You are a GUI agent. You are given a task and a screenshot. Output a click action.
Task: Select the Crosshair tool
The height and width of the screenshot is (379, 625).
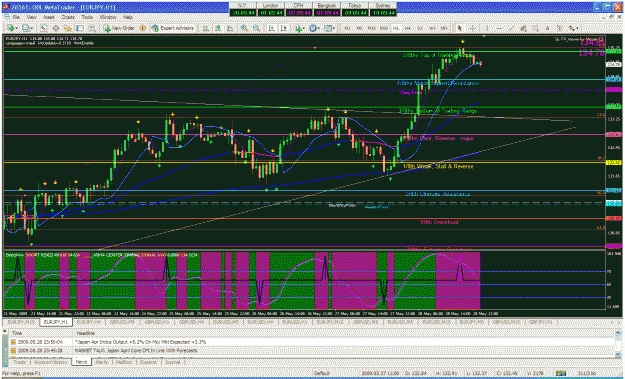coord(472,28)
